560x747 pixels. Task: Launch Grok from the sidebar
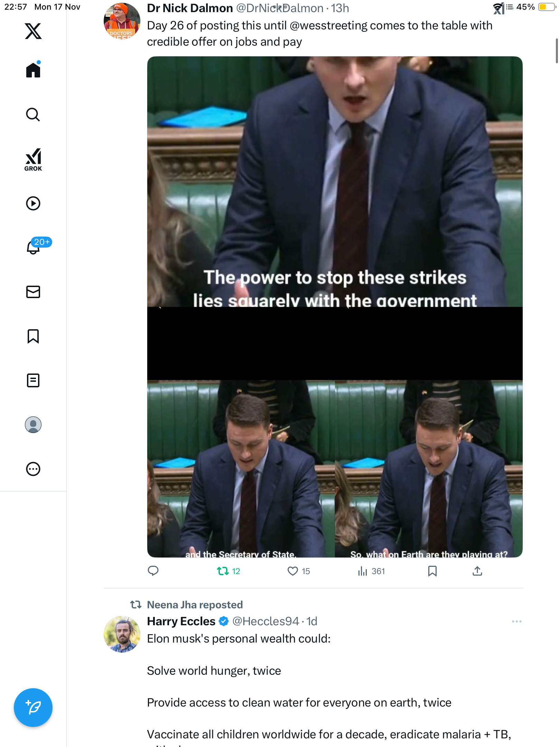pyautogui.click(x=33, y=160)
